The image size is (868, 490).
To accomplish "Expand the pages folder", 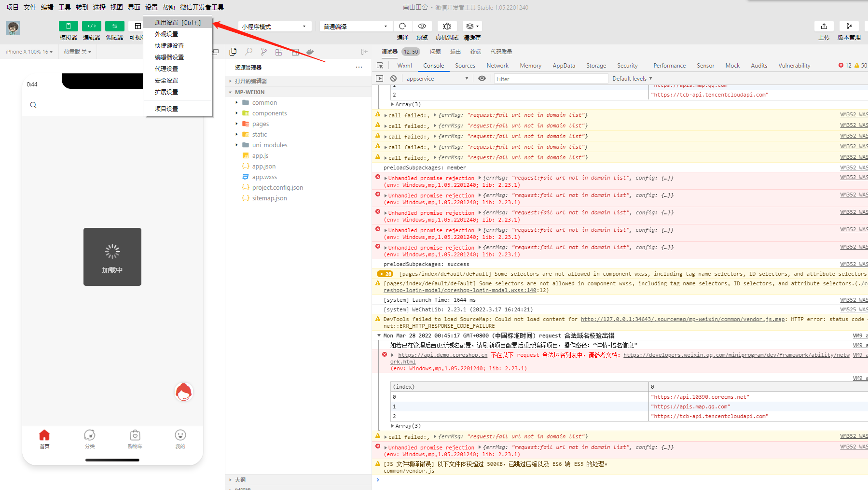I will [260, 124].
